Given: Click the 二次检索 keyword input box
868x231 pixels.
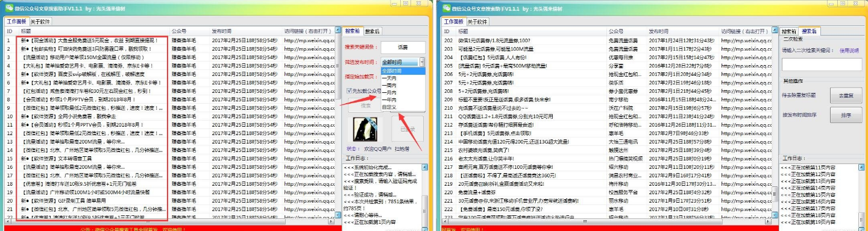Looking at the screenshot, I should (x=822, y=64).
